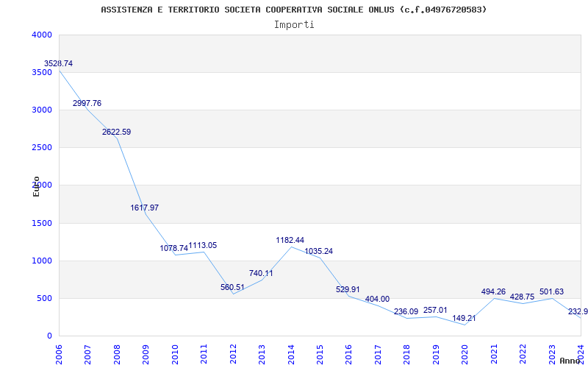Click x-axis year label 2020
The height and width of the screenshot is (368, 588).
coord(465,355)
